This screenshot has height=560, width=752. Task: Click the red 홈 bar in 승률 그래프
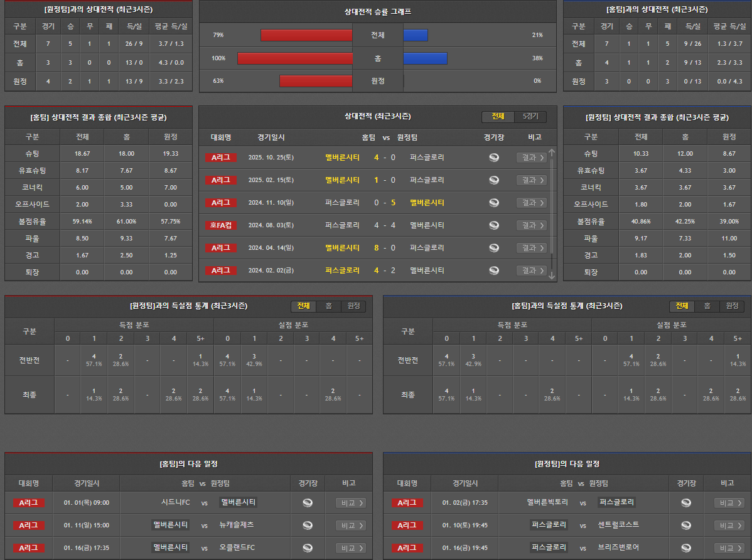pos(295,58)
